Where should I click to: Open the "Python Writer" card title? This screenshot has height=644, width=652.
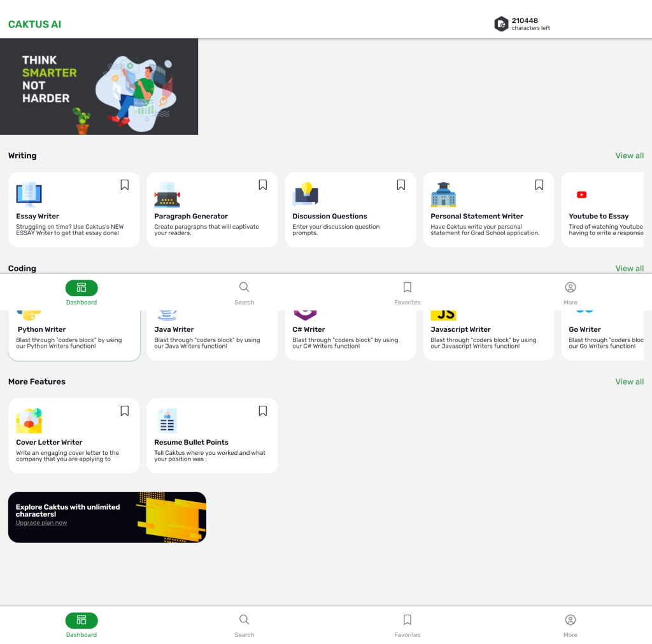tap(41, 329)
